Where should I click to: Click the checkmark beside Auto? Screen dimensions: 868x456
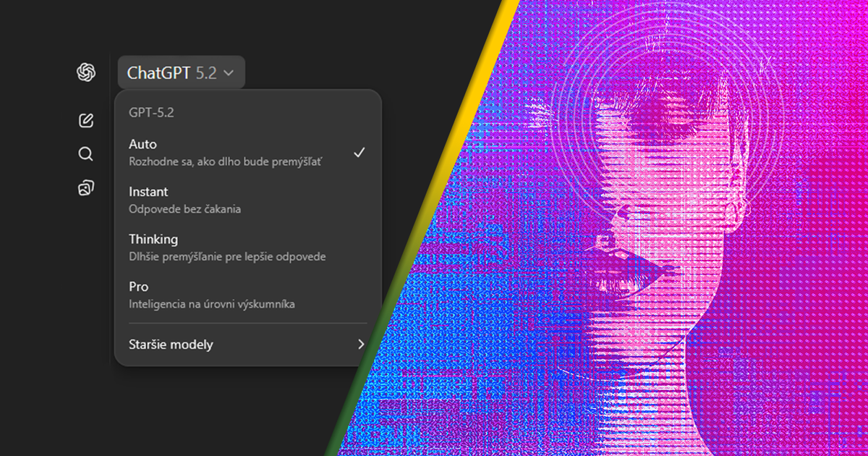(x=359, y=153)
